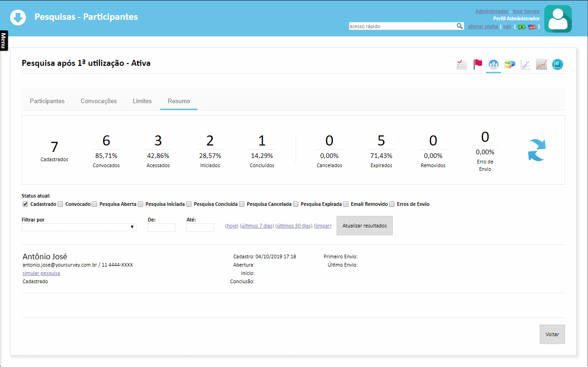Toggle the Pesquisa Expirada checkbox
This screenshot has width=588, height=367.
click(296, 204)
